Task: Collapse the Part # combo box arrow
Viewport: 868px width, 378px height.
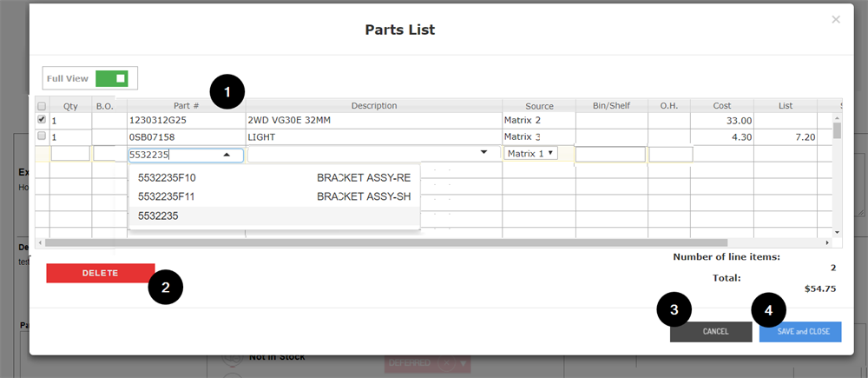Action: (x=227, y=156)
